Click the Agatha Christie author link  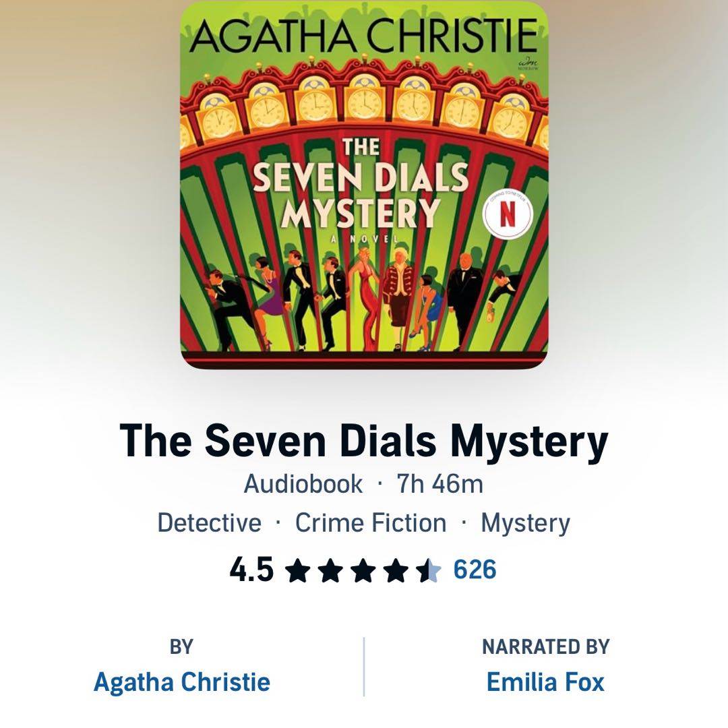pyautogui.click(x=182, y=682)
